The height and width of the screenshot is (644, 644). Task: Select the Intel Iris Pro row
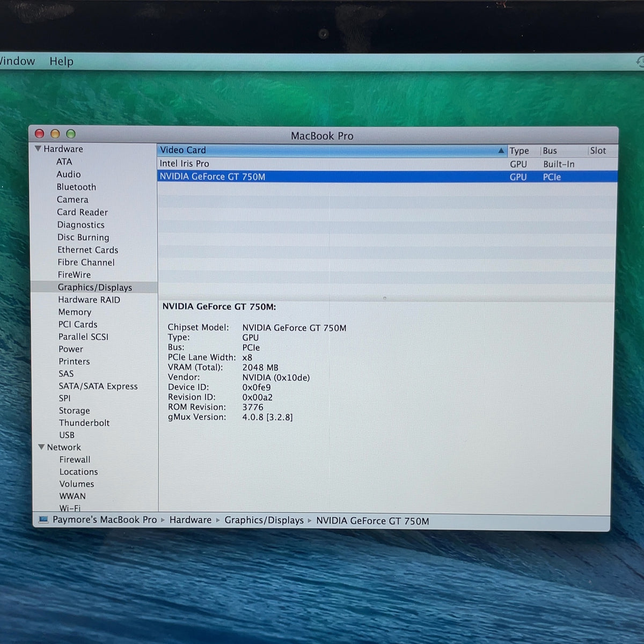[x=387, y=164]
